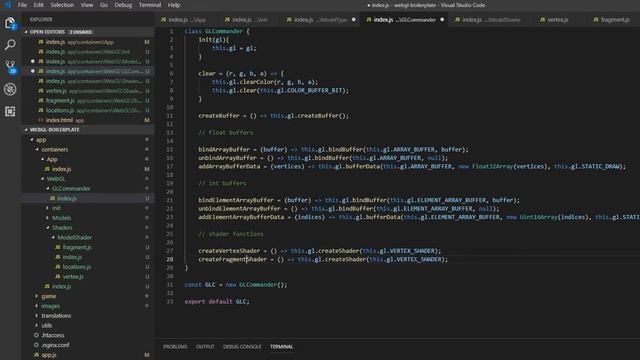Switch to the index.js App tab
Viewport: 640px width, 360px height.
[x=187, y=20]
